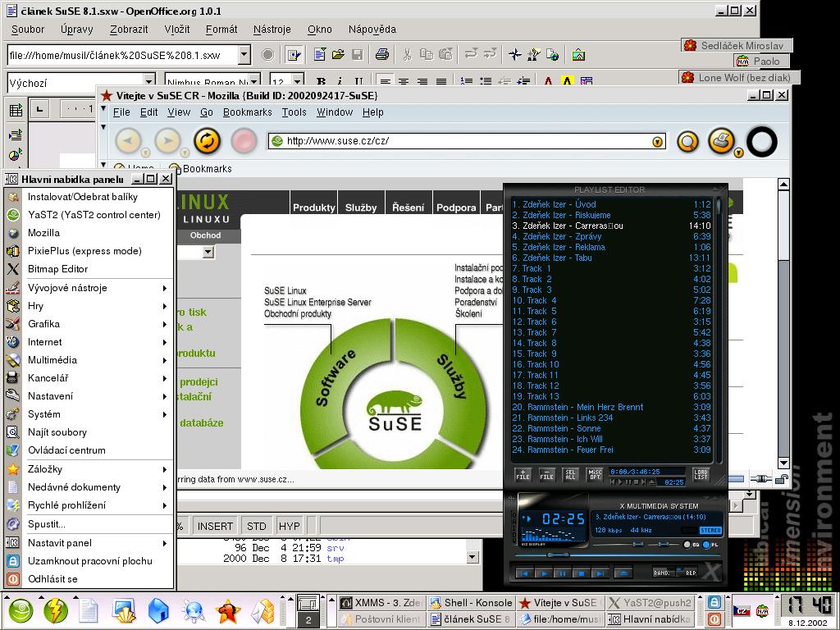Click the XMMS next track button

pos(600,573)
